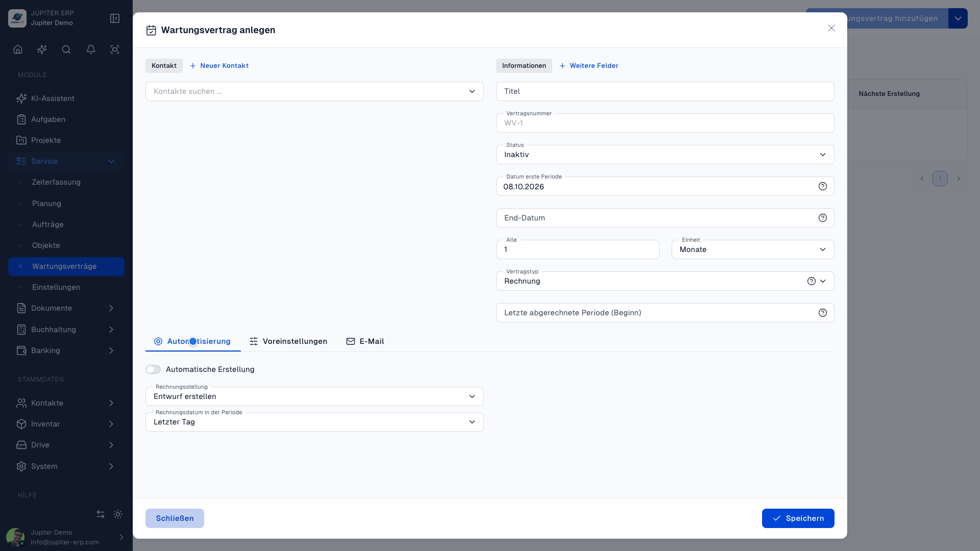Viewport: 980px width, 551px height.
Task: Open Aufgaben module
Action: tap(66, 119)
